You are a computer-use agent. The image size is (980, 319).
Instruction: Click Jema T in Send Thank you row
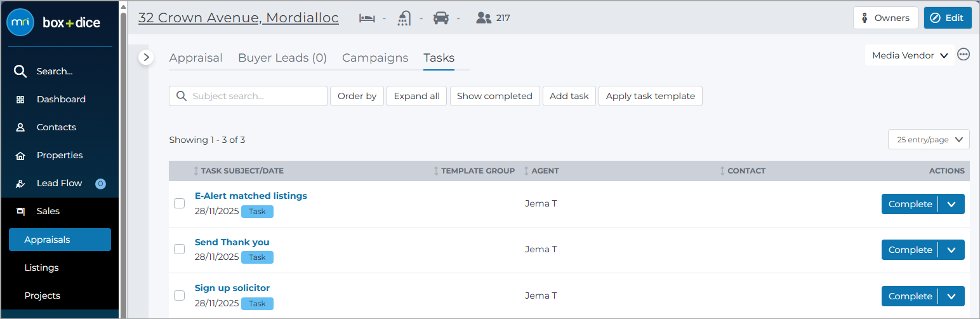[541, 249]
